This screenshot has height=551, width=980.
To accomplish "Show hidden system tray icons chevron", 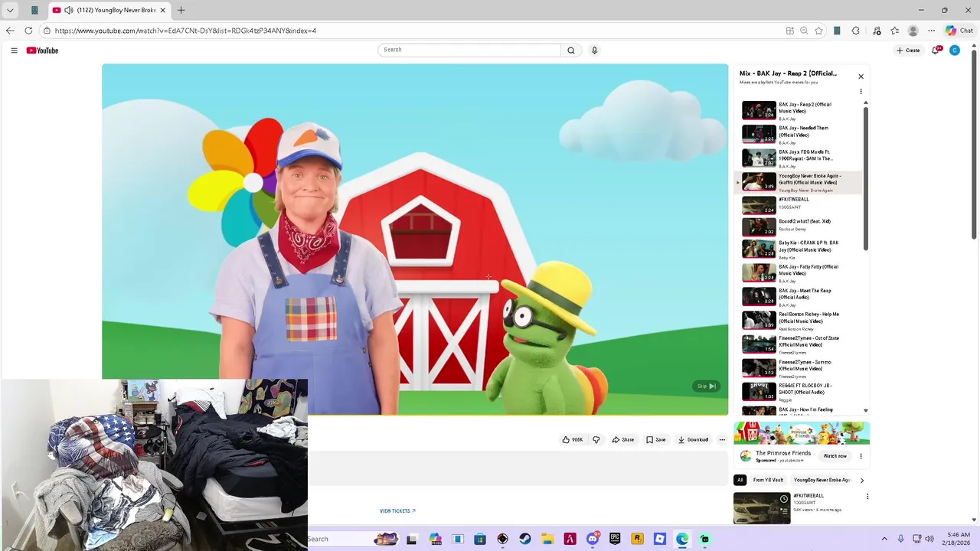I will [884, 539].
